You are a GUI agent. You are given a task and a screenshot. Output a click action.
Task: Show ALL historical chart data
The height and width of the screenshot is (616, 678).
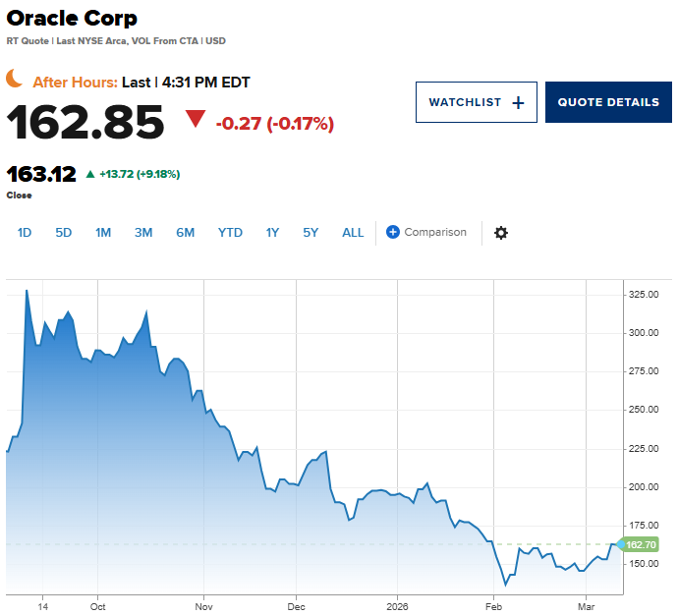click(x=353, y=233)
